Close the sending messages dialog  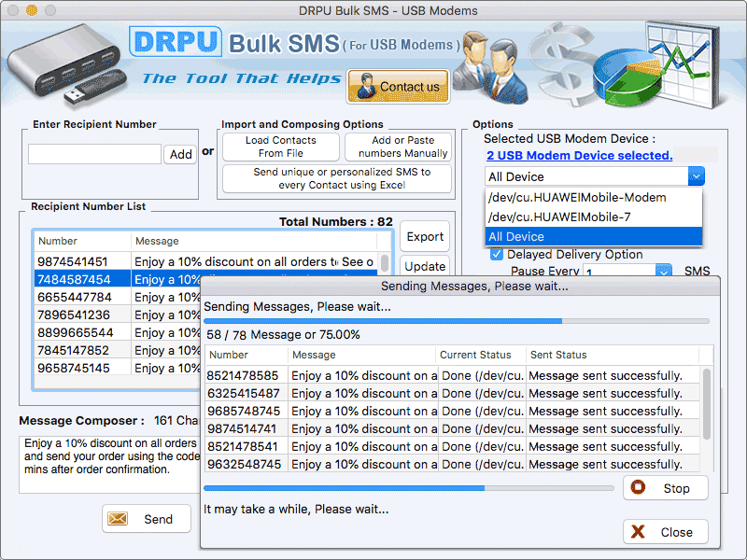(666, 532)
